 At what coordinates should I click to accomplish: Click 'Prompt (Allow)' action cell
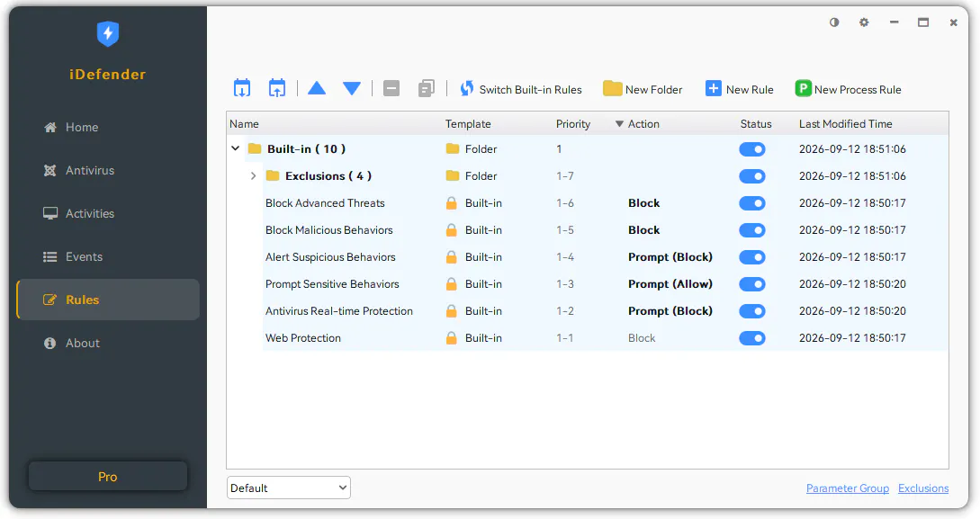point(670,284)
